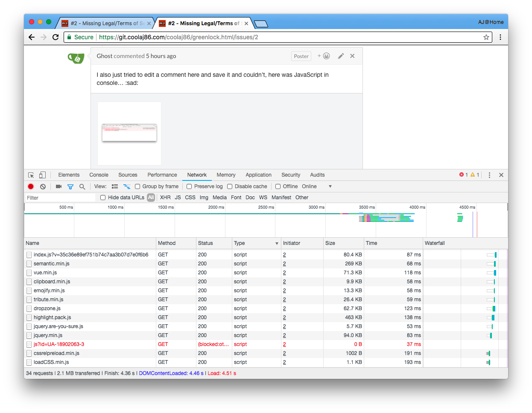Tick the Offline checkbox
The height and width of the screenshot is (413, 532).
point(278,186)
